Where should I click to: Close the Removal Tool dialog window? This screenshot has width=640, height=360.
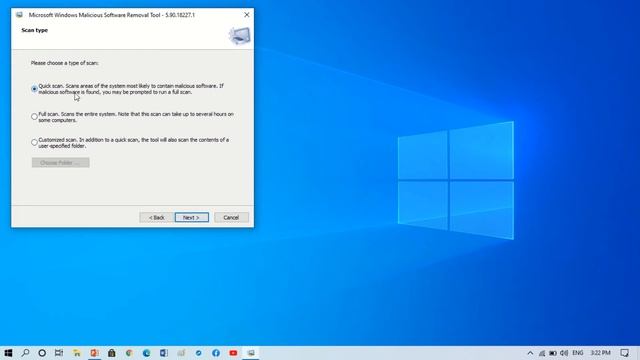click(247, 15)
